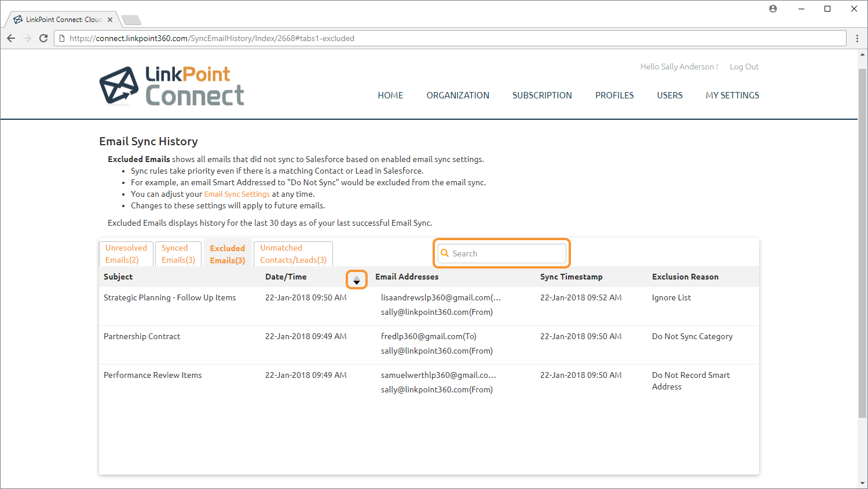Switch to Unmatched Contacts/Leads(3) tab
This screenshot has height=489, width=868.
[x=293, y=254]
